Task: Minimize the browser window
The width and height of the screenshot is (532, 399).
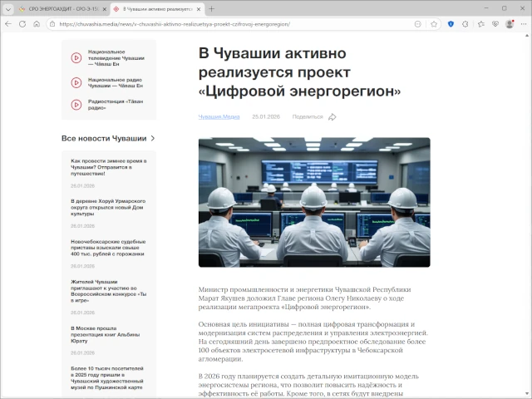Action: tap(486, 8)
